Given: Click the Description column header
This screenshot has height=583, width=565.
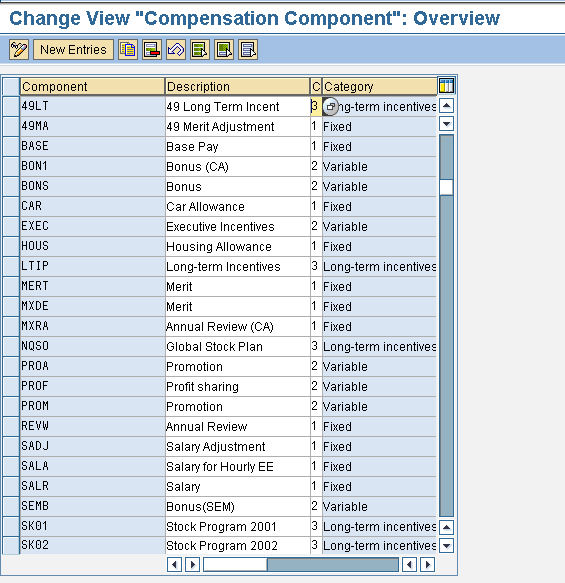Looking at the screenshot, I should 237,86.
